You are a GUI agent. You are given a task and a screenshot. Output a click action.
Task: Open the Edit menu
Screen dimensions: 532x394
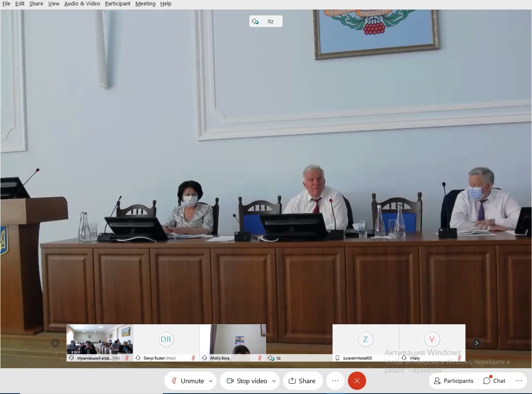(20, 3)
